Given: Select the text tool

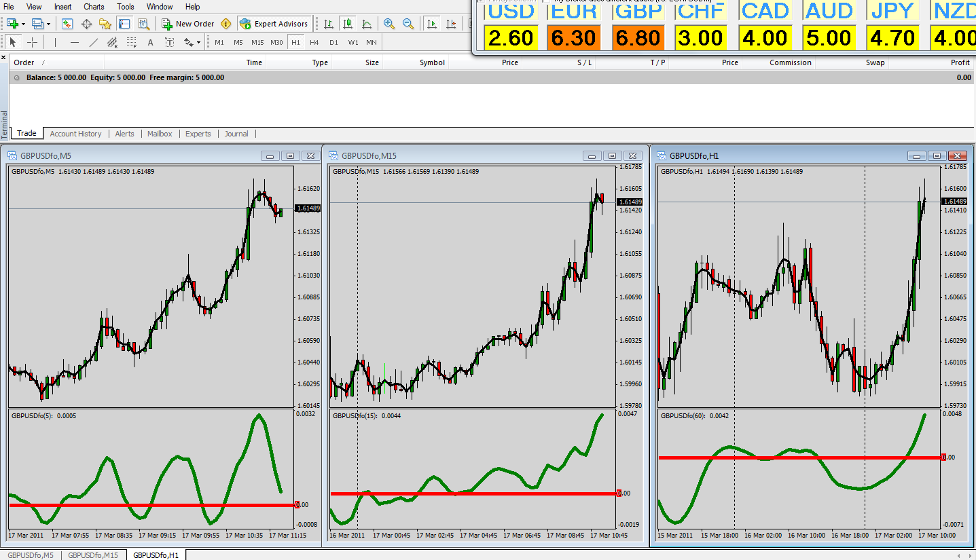Looking at the screenshot, I should click(x=150, y=42).
